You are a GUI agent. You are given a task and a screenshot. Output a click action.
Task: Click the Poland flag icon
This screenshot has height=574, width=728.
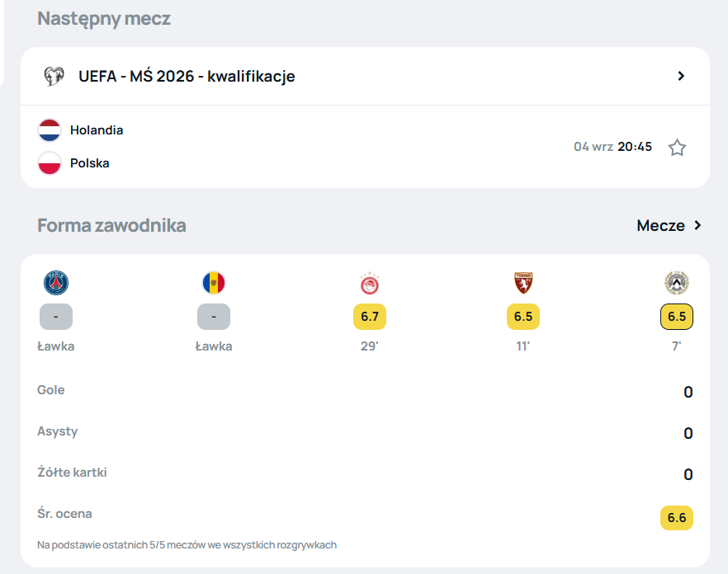click(x=50, y=163)
